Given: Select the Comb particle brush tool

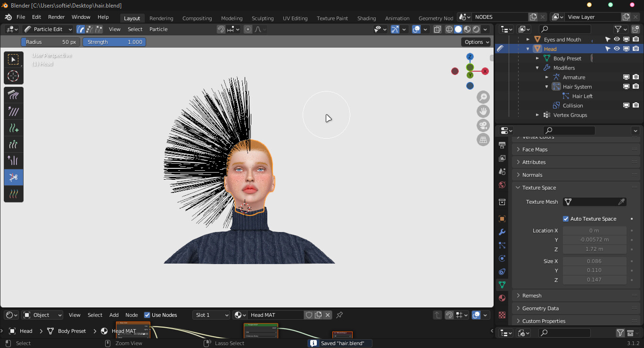Looking at the screenshot, I should (14, 95).
